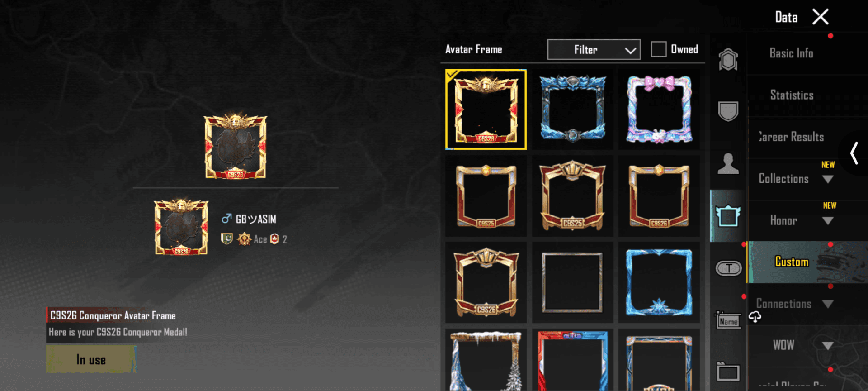Expand the Collections menu arrow
The image size is (868, 391).
828,179
